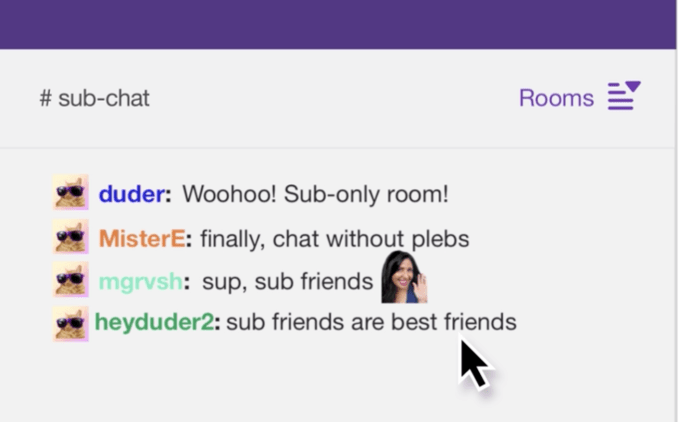Click MisterE's sunglasses cat badge
679x422 pixels.
coord(71,236)
